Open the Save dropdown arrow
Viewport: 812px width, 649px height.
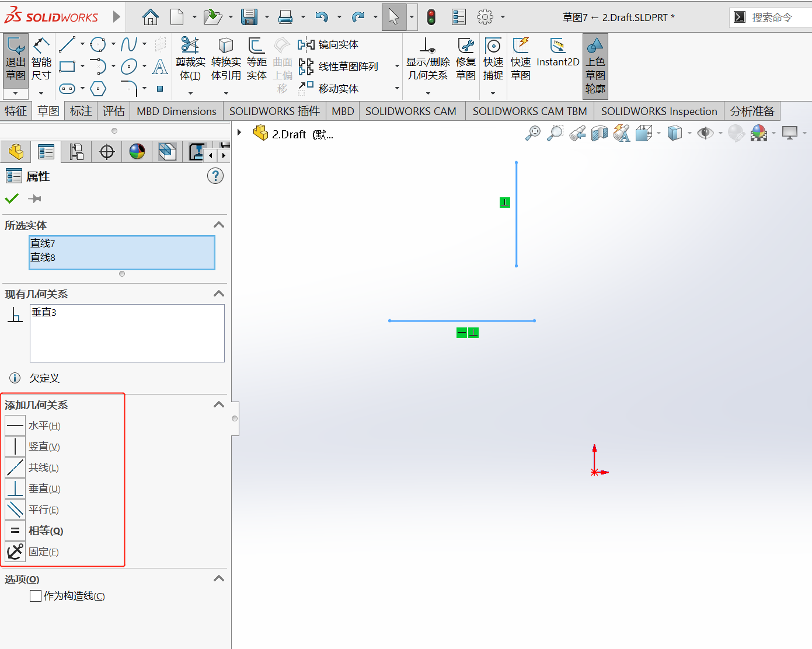267,18
